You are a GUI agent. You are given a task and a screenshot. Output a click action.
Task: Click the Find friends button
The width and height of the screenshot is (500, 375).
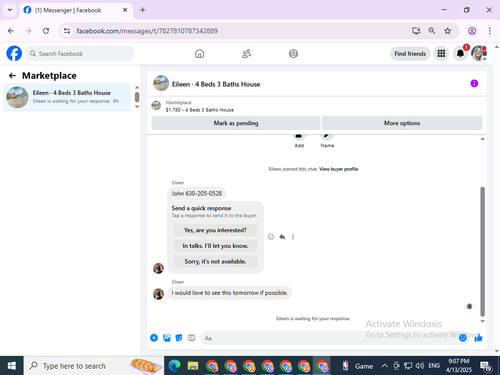coord(410,54)
